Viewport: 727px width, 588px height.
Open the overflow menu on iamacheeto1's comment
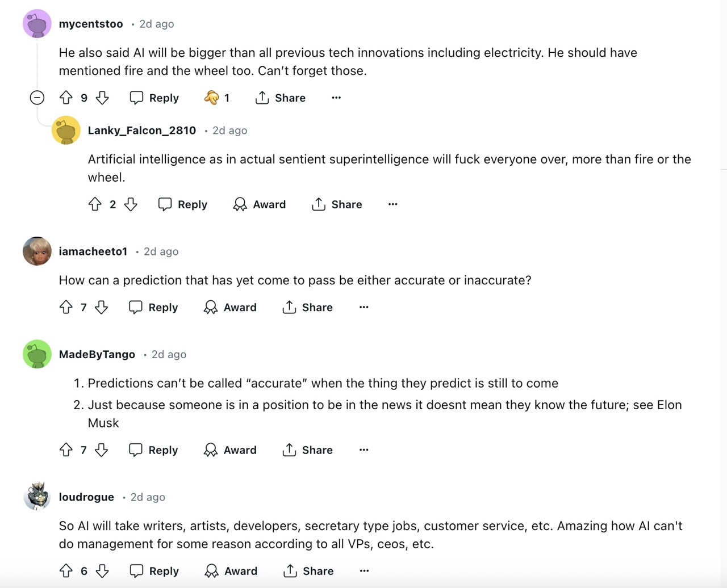(363, 307)
